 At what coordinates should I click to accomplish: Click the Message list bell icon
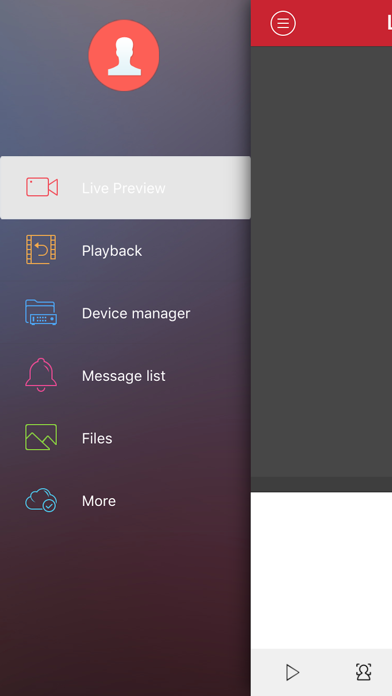(41, 375)
